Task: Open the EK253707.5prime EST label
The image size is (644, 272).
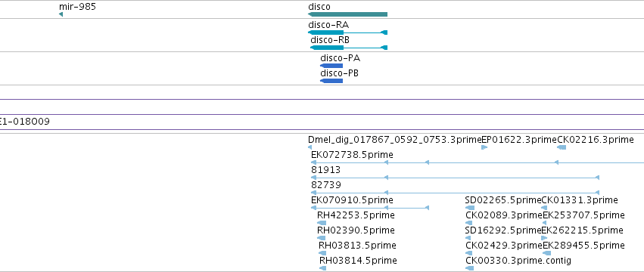Action: [x=583, y=215]
